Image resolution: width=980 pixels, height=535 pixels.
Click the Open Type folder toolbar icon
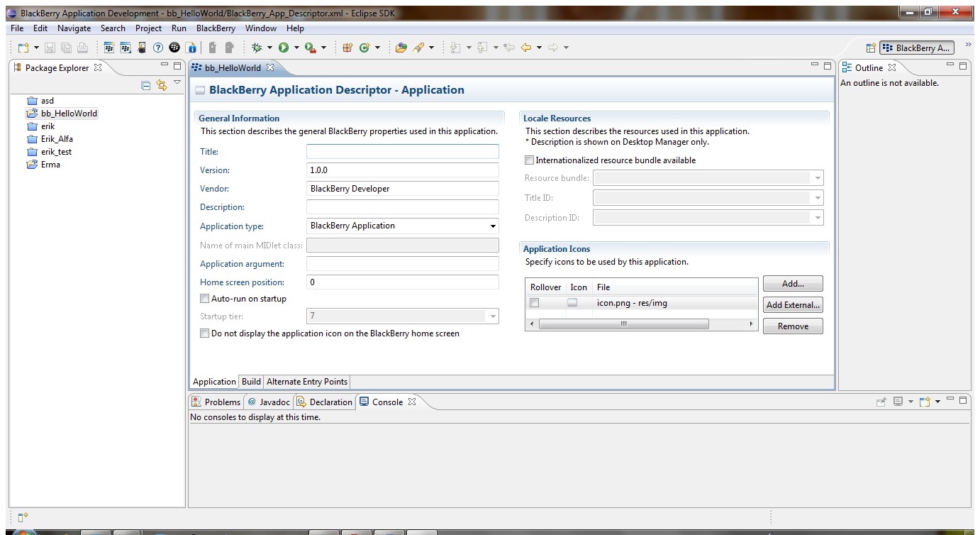401,48
